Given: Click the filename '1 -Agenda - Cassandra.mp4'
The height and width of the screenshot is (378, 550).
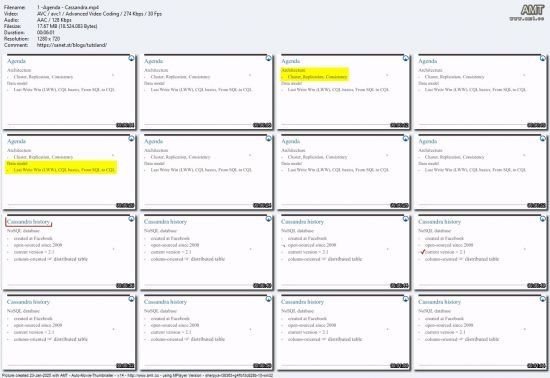Looking at the screenshot, I should pyautogui.click(x=68, y=7).
